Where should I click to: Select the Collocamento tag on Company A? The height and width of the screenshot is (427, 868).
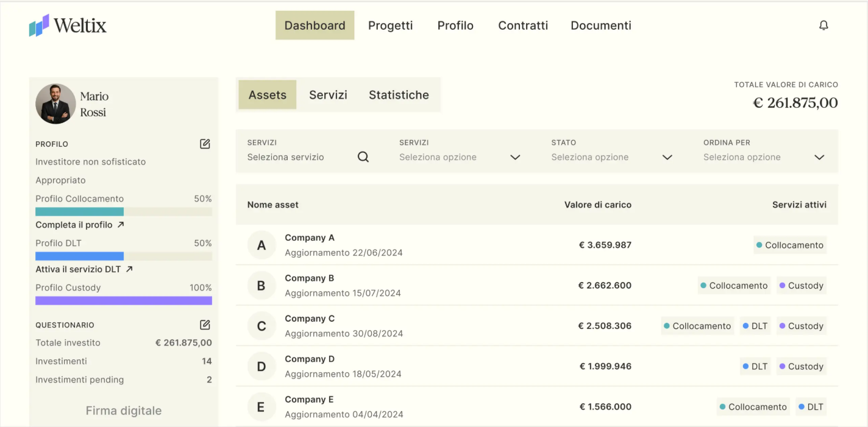(790, 245)
